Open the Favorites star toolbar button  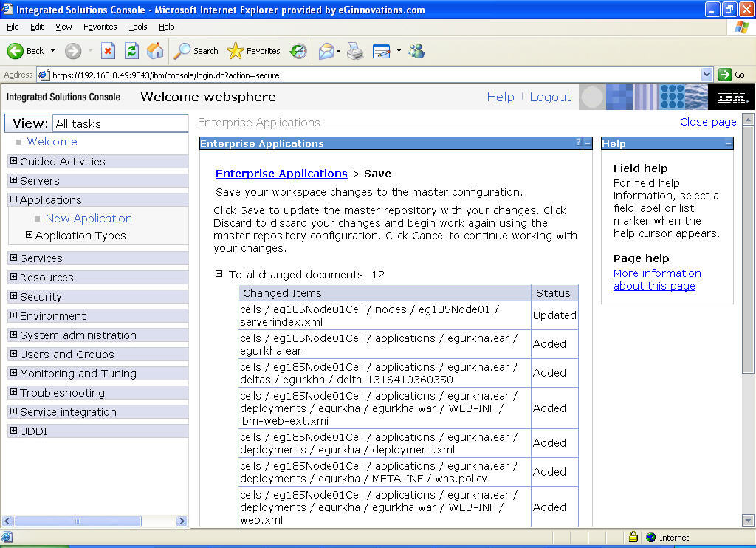(x=253, y=51)
